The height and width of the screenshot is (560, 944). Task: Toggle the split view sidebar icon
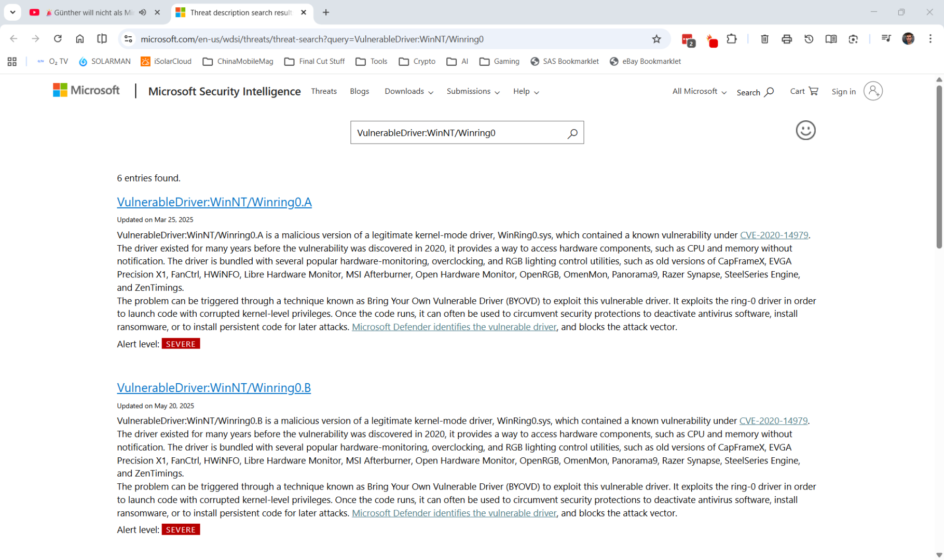pos(102,39)
